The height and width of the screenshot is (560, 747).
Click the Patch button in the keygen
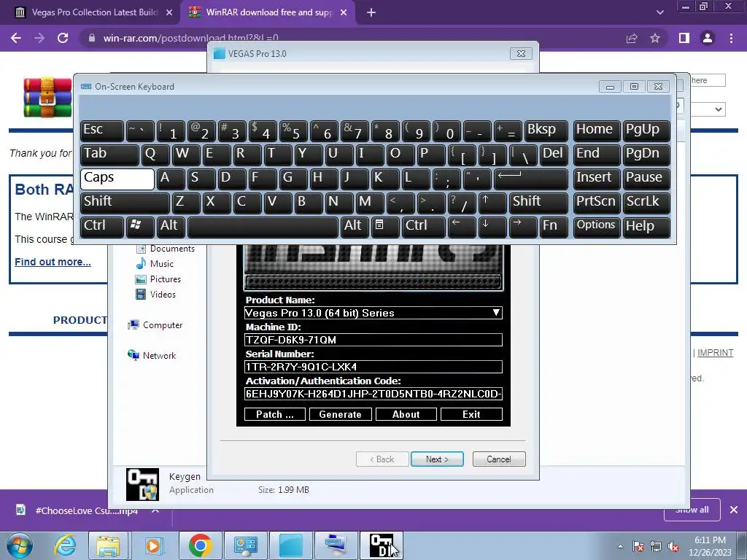[x=275, y=414]
